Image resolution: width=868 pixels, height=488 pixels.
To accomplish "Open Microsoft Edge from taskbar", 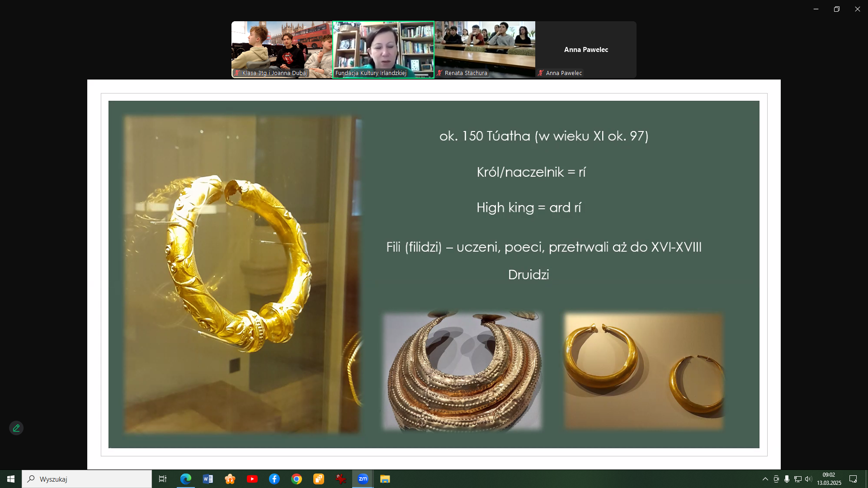I will (186, 479).
